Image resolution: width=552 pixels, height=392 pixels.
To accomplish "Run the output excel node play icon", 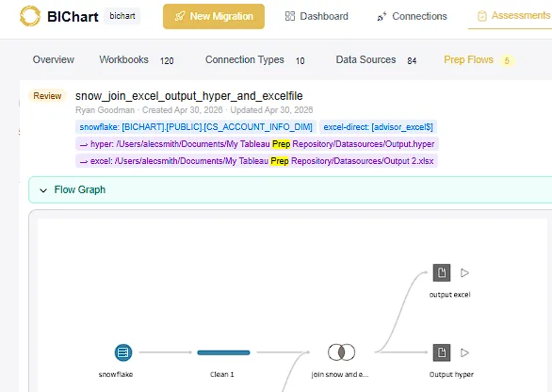I will (x=464, y=273).
